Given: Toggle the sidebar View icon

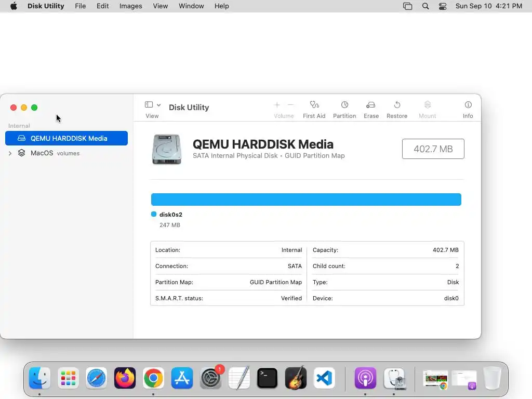Looking at the screenshot, I should (149, 104).
